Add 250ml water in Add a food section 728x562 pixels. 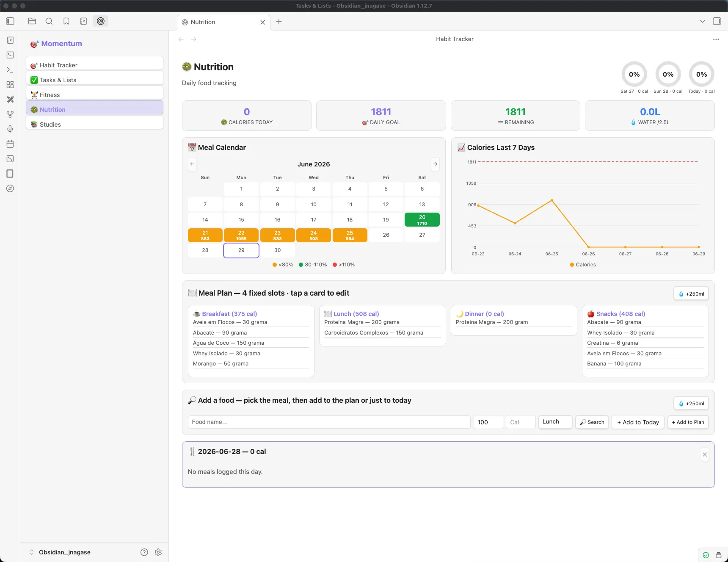691,404
